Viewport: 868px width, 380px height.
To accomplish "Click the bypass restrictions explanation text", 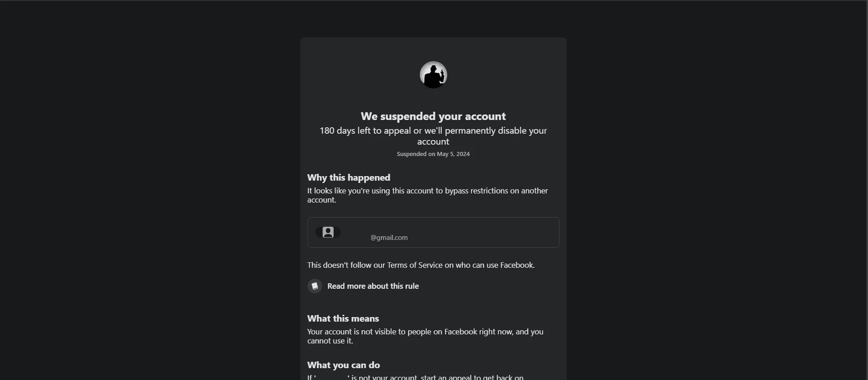I will point(428,195).
